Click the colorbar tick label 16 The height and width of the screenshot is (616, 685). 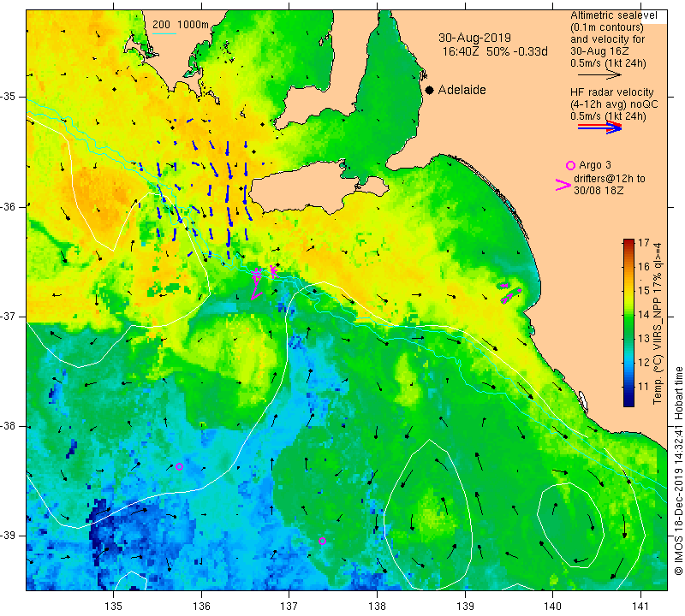(x=644, y=266)
